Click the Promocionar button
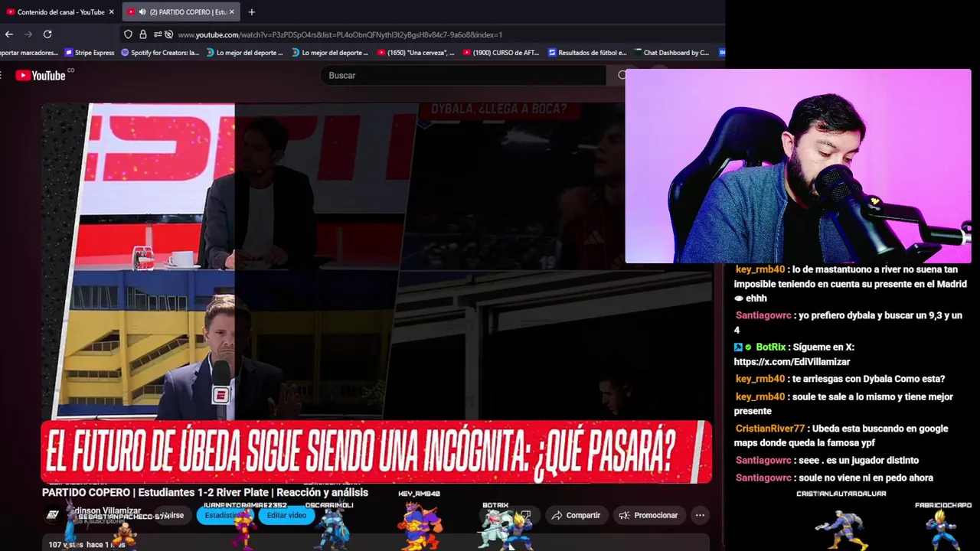The height and width of the screenshot is (551, 980). click(x=648, y=515)
